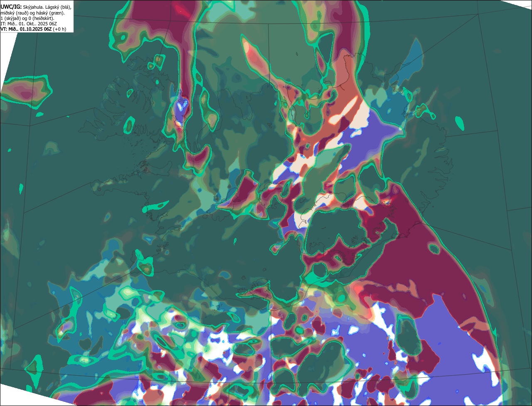Viewport: 532px width, 406px height.
Task: Click the bold "VT: Mið.. 01.10.2025 06Z" valid time
Action: coord(26,29)
